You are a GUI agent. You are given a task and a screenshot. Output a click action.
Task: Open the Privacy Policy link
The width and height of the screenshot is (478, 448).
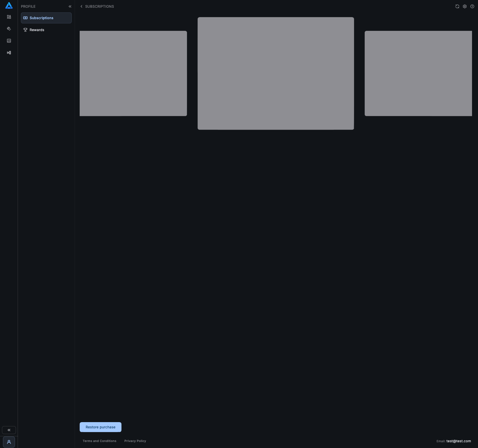coord(135,441)
